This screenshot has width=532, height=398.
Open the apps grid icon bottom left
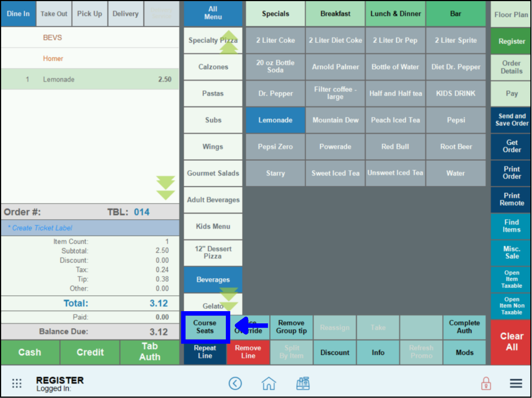16,383
